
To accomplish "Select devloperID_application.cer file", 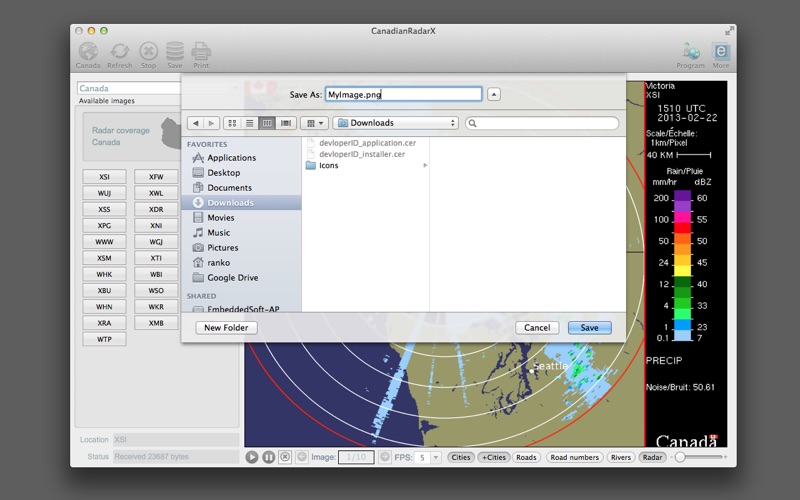I will tap(366, 143).
